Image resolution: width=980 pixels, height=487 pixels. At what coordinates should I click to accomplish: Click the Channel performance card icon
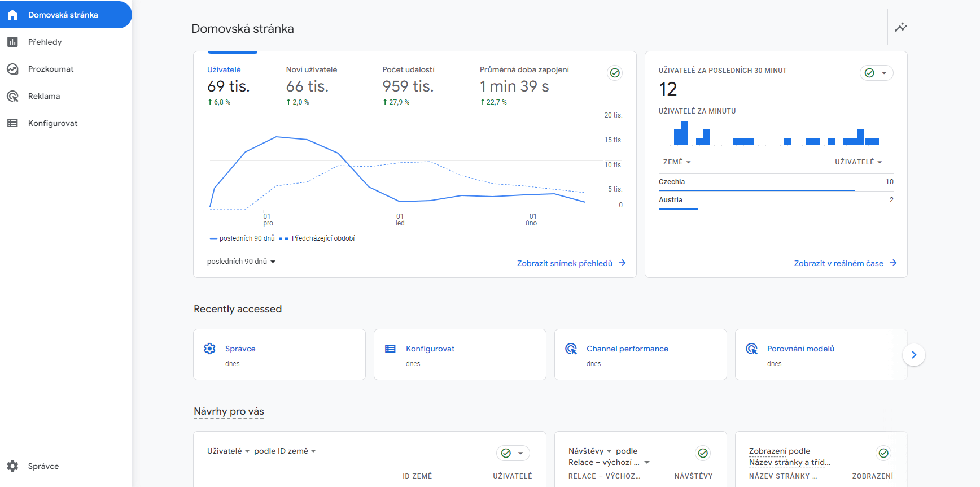(x=571, y=349)
